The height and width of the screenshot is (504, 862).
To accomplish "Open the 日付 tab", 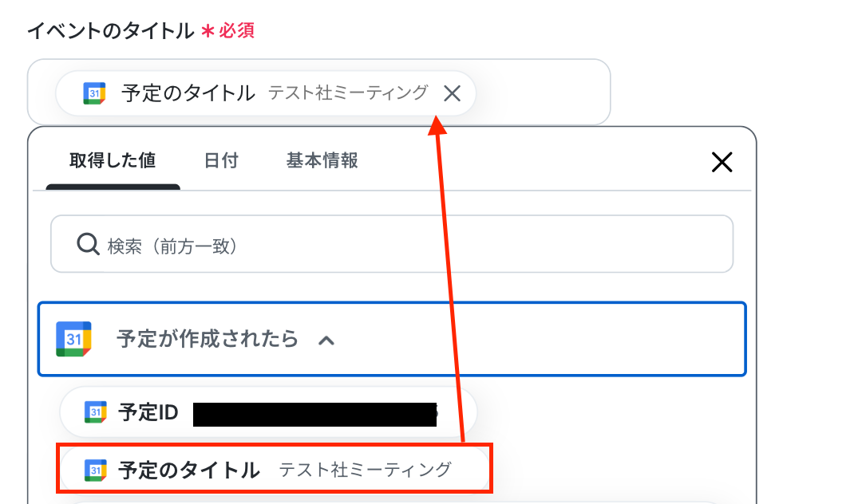I will [221, 160].
